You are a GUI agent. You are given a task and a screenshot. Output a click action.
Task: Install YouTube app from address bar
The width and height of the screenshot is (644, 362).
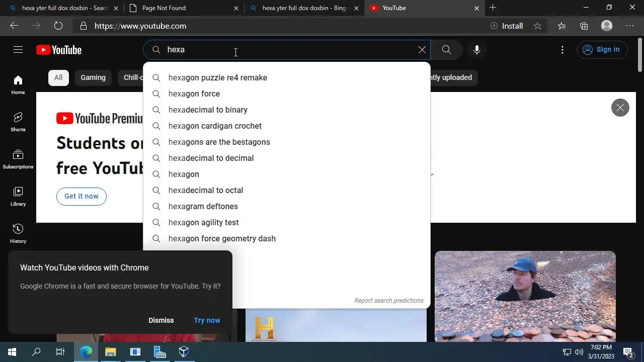(507, 26)
